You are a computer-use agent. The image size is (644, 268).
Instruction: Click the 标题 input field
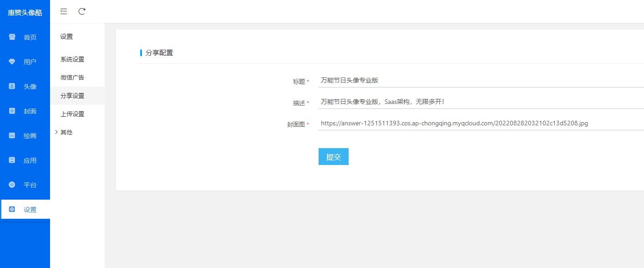tap(481, 80)
